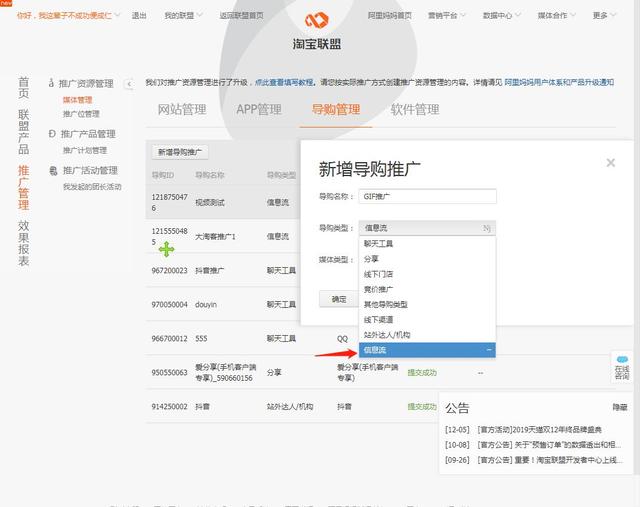The height and width of the screenshot is (507, 640).
Task: Switch to 软件管理 tab
Action: click(x=415, y=109)
